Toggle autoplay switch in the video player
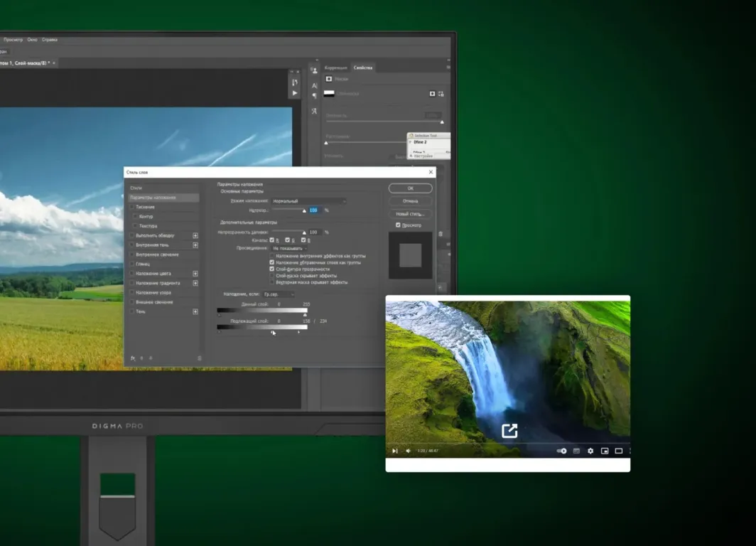The width and height of the screenshot is (756, 546). pos(562,451)
